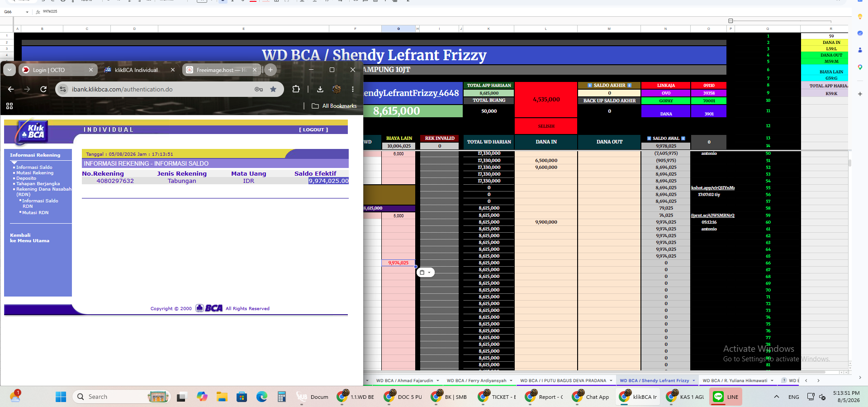
Task: Expand the Ahmad Fajarudin sheet tab menu arrow
Action: (438, 381)
